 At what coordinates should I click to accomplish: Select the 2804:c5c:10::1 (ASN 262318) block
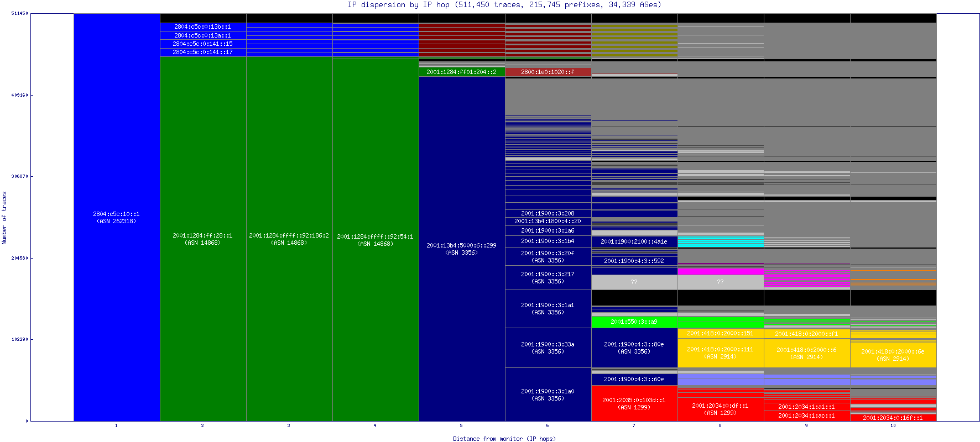[x=117, y=217]
